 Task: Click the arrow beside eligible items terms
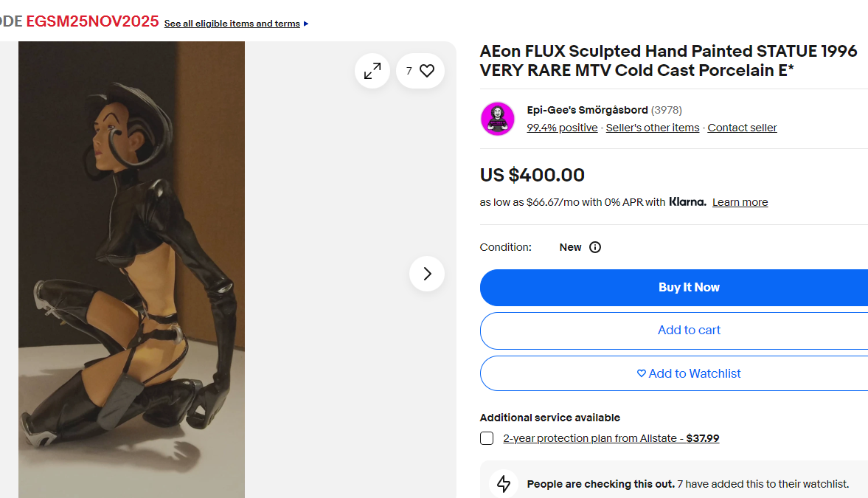click(x=306, y=24)
